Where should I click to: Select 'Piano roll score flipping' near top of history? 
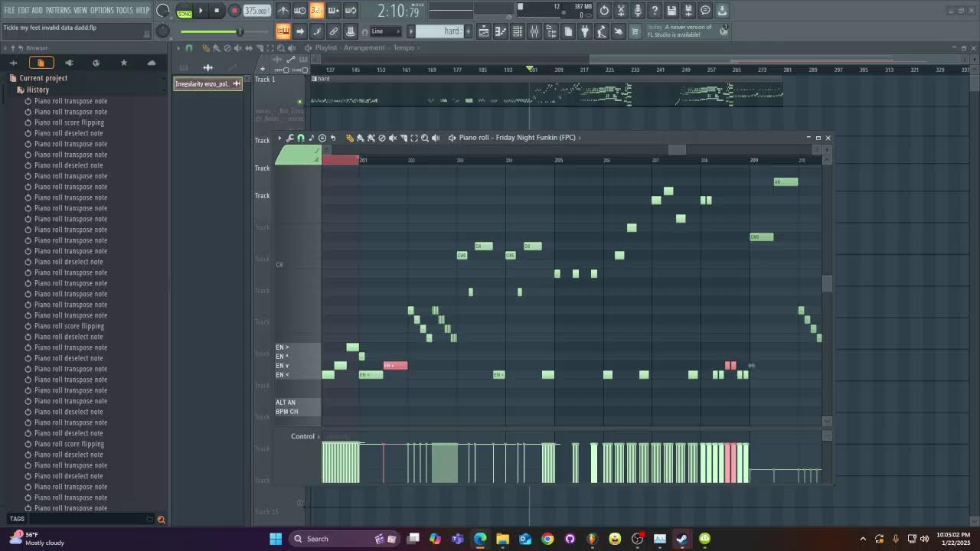tap(69, 122)
